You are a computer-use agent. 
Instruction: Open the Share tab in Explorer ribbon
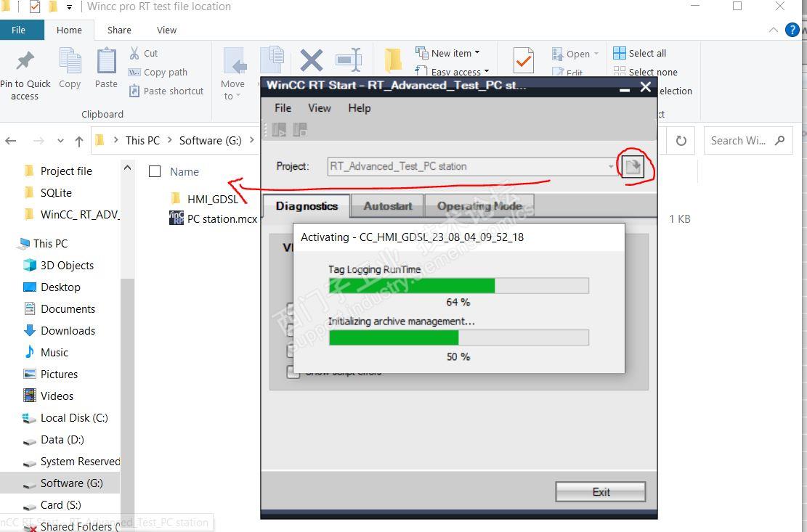(119, 30)
